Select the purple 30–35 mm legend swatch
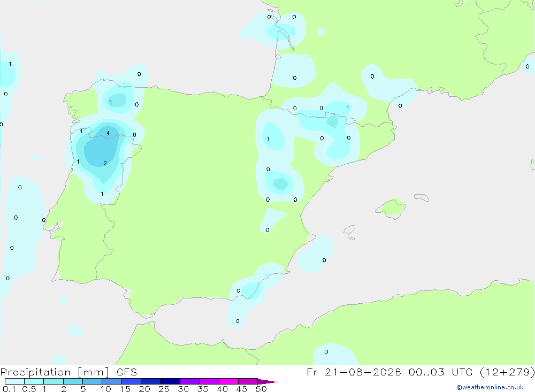The width and height of the screenshot is (535, 392). click(x=190, y=381)
